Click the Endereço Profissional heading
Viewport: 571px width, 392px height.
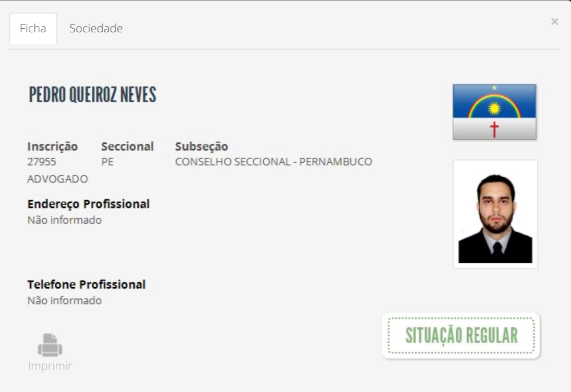pyautogui.click(x=89, y=204)
